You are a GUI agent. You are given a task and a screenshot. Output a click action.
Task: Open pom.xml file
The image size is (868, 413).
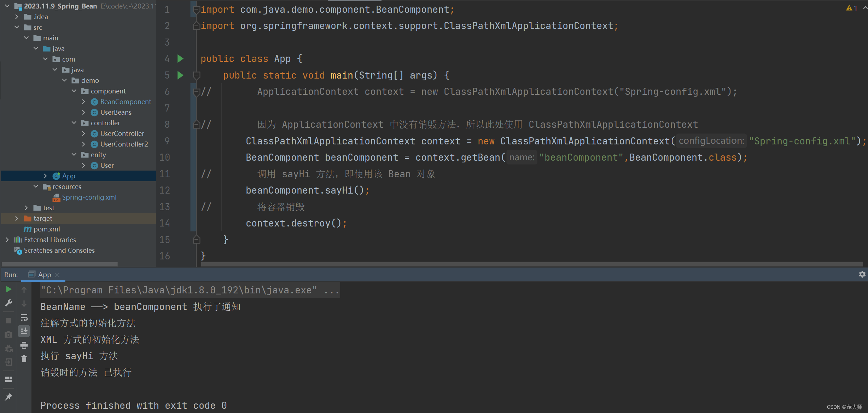point(47,229)
